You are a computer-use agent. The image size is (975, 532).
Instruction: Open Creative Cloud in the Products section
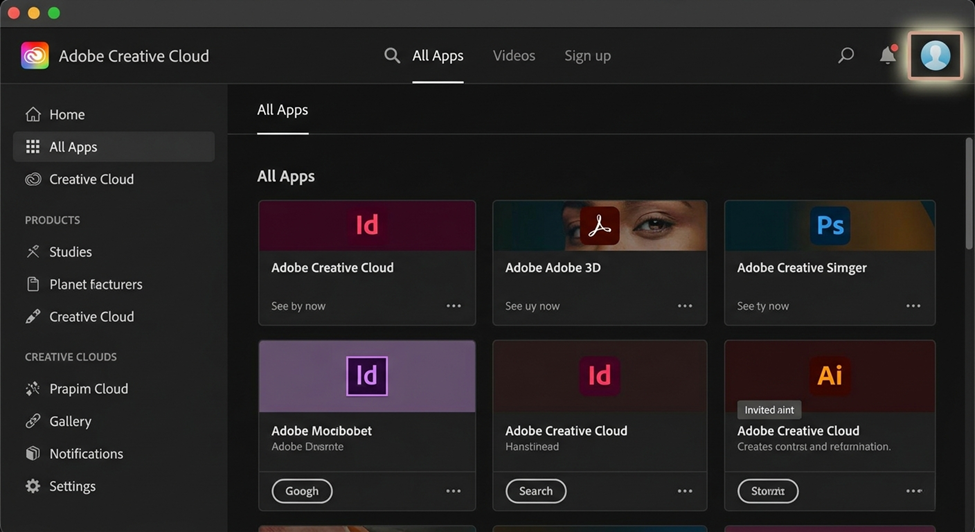[114, 316]
